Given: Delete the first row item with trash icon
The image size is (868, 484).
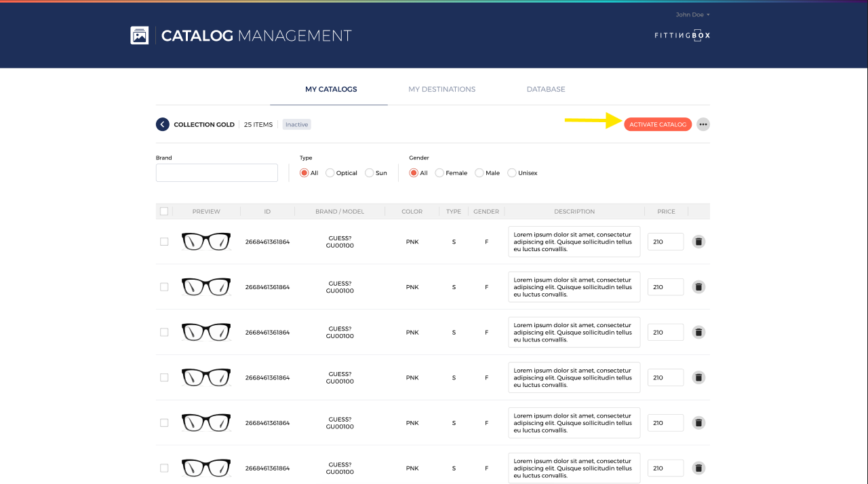Looking at the screenshot, I should point(698,242).
